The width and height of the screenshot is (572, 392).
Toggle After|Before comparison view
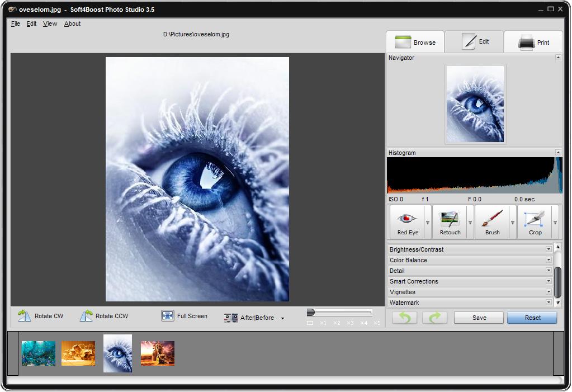pos(249,318)
